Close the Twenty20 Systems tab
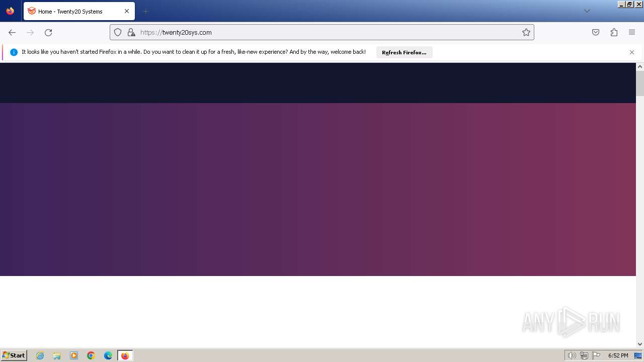The image size is (644, 362). pyautogui.click(x=127, y=11)
